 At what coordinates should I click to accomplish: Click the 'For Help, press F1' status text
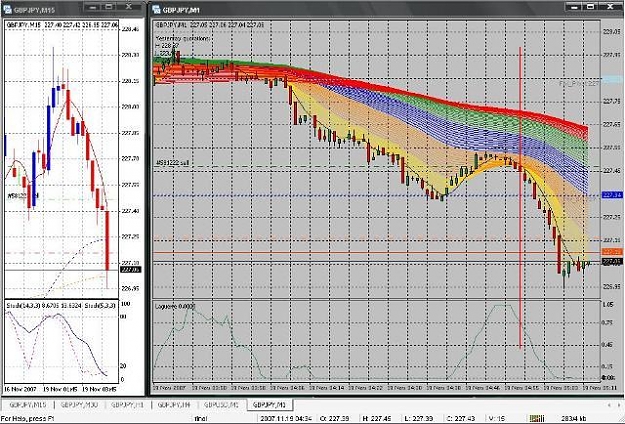point(27,418)
